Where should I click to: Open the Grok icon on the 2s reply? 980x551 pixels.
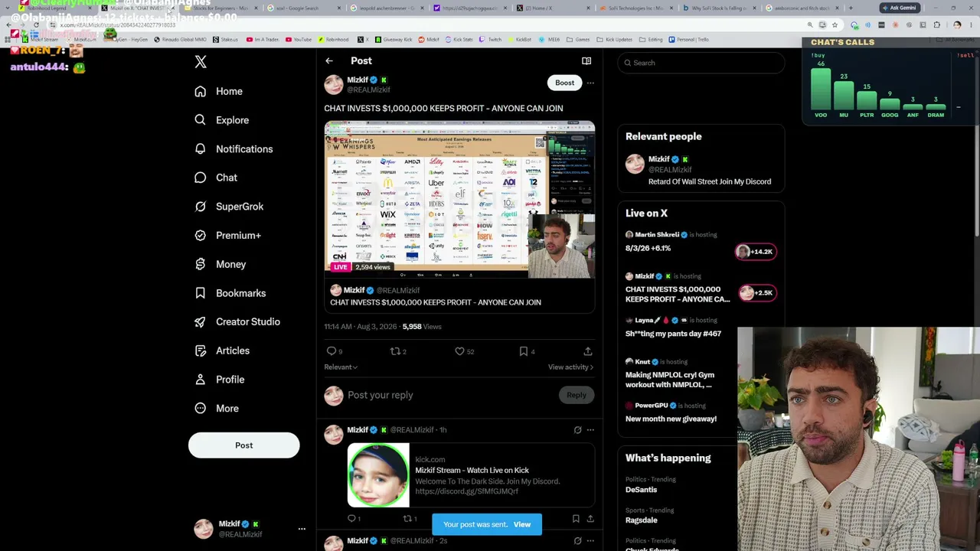[x=577, y=541]
